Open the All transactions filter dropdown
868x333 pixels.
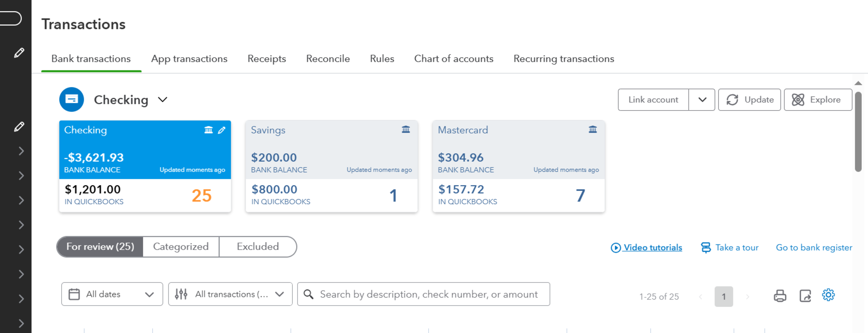[x=230, y=294]
